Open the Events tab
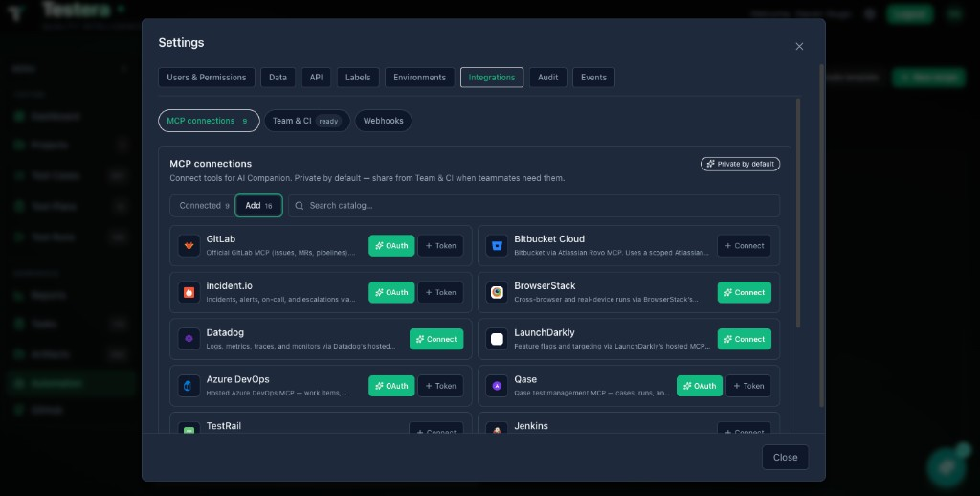Viewport: 980px width, 496px height. pos(593,78)
